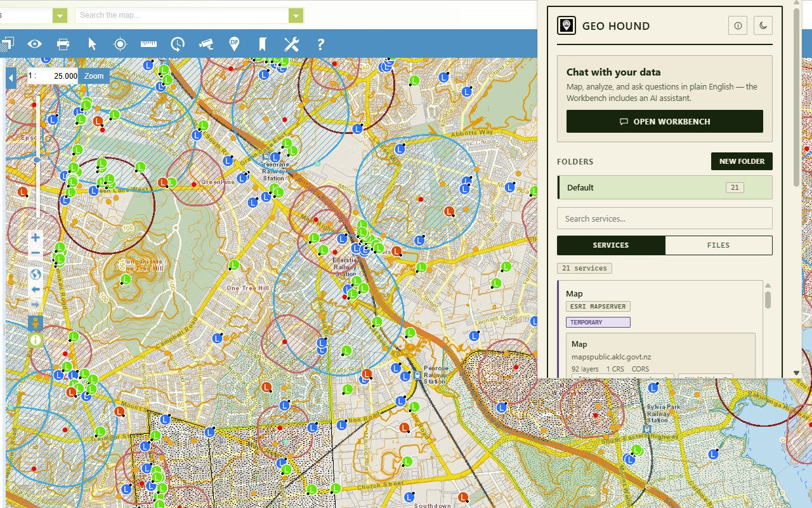Click the Open Workbench button

tap(665, 121)
